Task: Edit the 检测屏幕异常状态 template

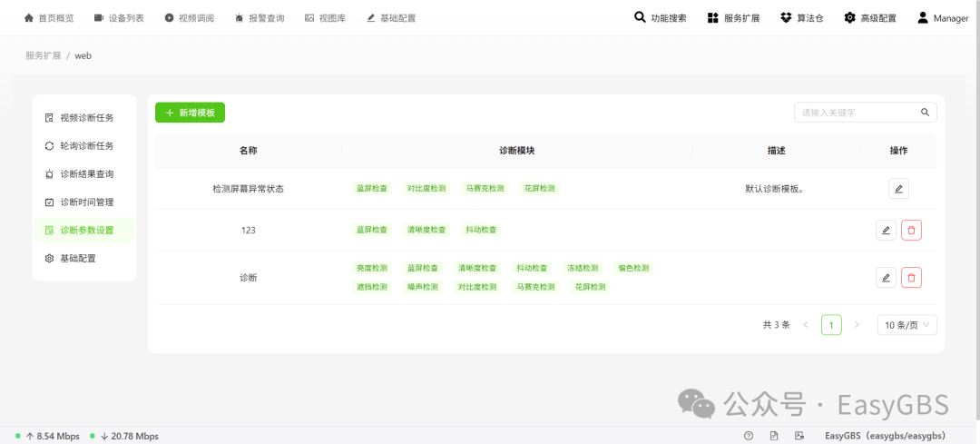Action: click(x=898, y=189)
